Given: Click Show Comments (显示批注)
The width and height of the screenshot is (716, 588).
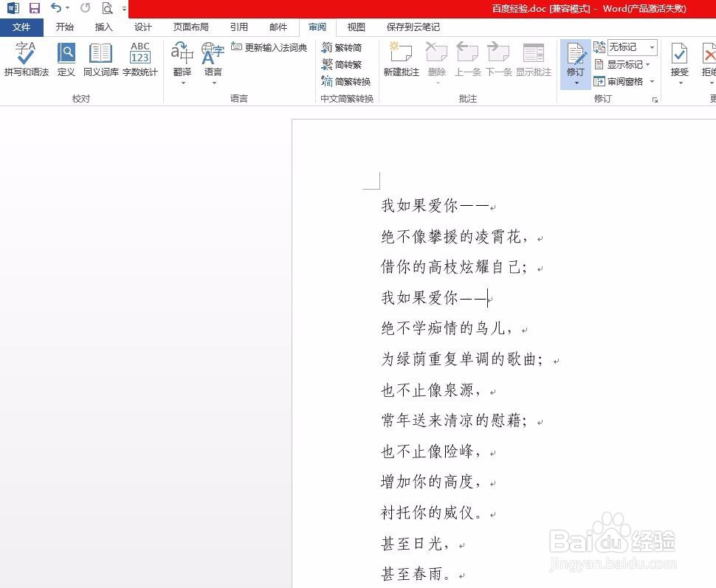Looking at the screenshot, I should pos(534,59).
